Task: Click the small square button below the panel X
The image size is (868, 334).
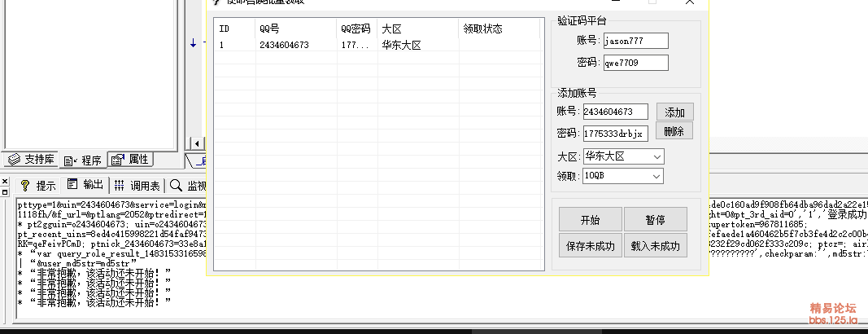Action: coord(5,191)
